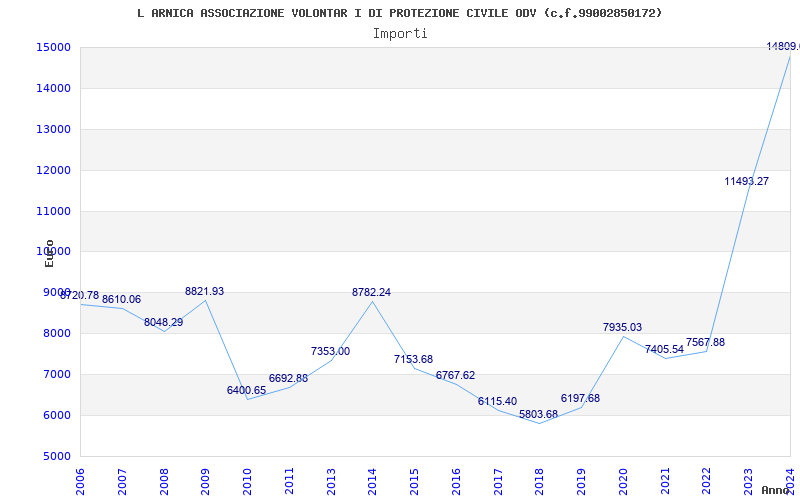Select the data label 6115.40
800x500 pixels.
pyautogui.click(x=497, y=402)
